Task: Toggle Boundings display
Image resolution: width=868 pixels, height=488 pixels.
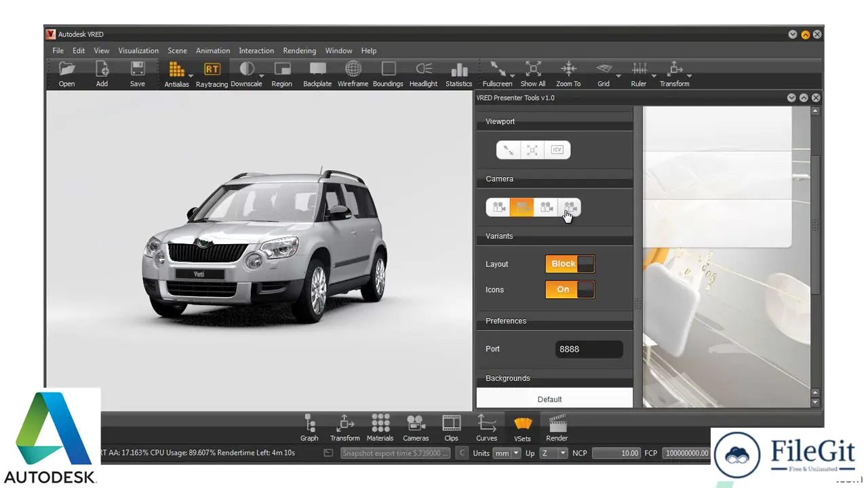Action: (x=388, y=74)
